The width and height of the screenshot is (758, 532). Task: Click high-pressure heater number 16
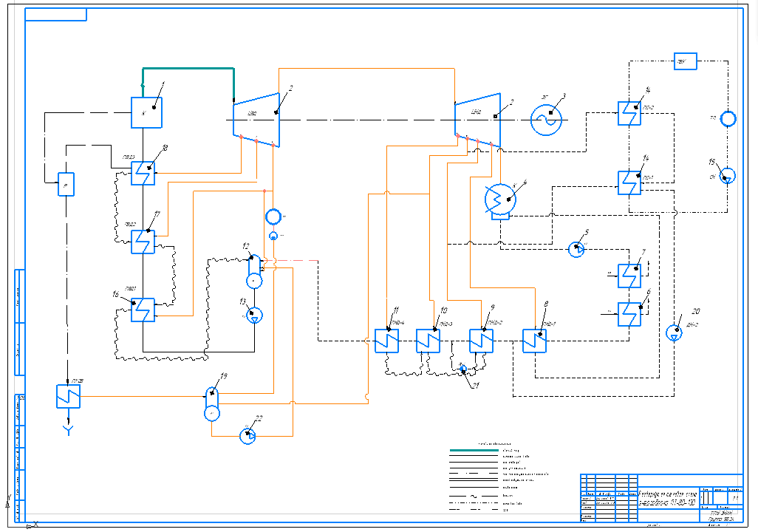[x=143, y=310]
